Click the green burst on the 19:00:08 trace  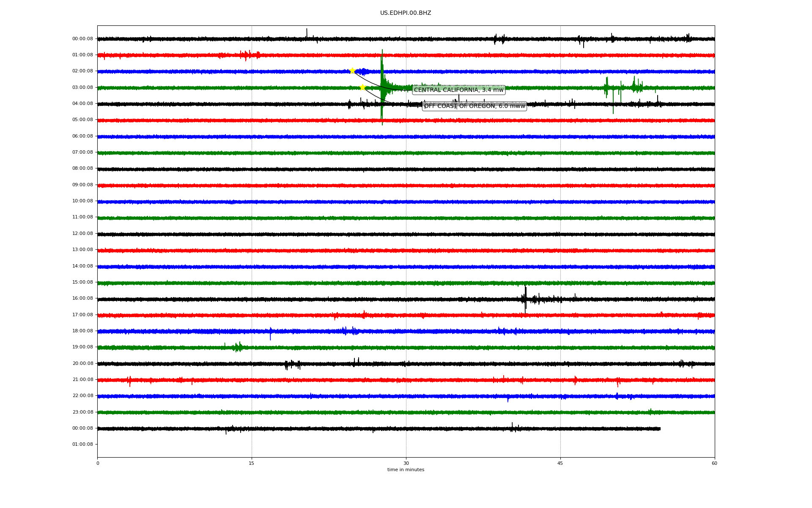click(x=238, y=348)
